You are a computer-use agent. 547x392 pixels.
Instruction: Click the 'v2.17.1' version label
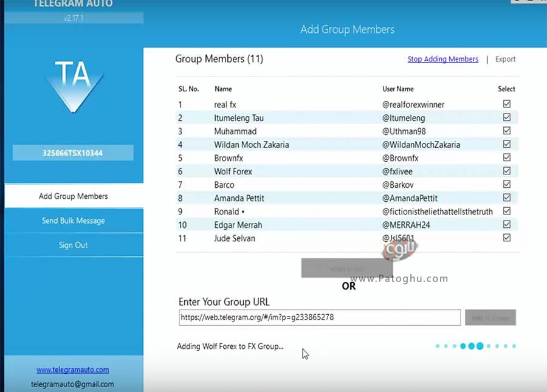pyautogui.click(x=74, y=18)
